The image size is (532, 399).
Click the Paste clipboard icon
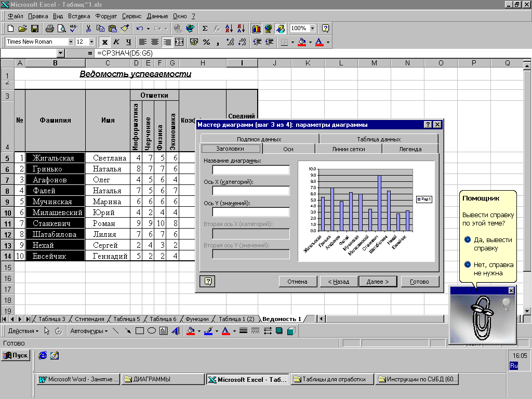pos(112,29)
